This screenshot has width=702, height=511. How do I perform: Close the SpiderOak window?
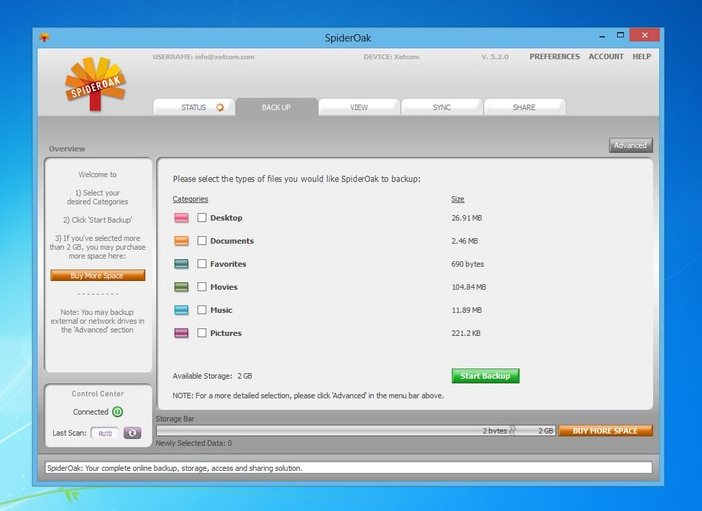pos(645,35)
